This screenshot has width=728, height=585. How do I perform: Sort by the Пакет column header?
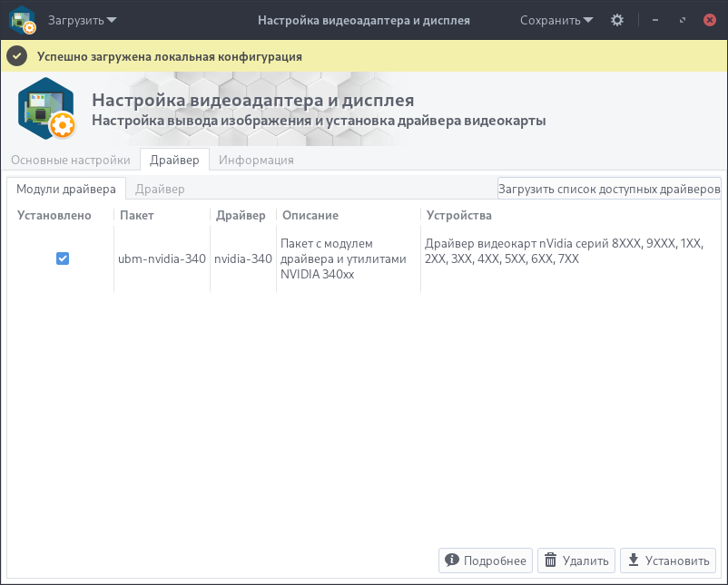(137, 215)
